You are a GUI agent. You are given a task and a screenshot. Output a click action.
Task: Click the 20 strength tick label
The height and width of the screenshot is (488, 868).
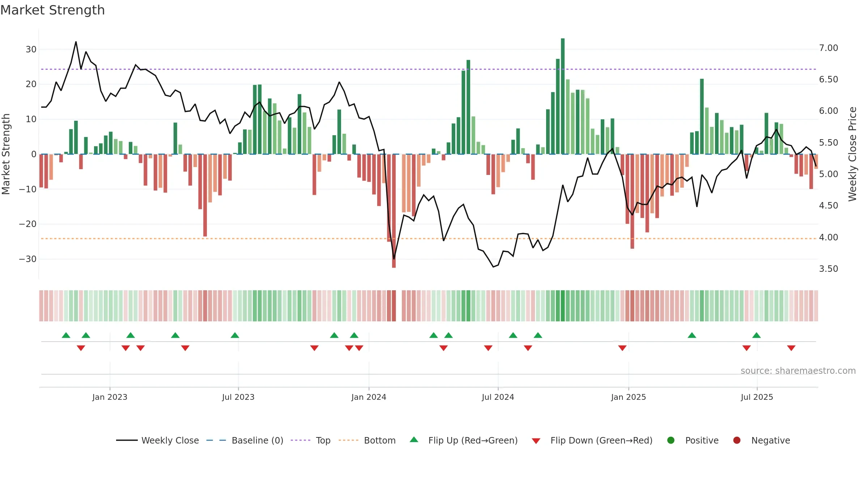pos(31,84)
